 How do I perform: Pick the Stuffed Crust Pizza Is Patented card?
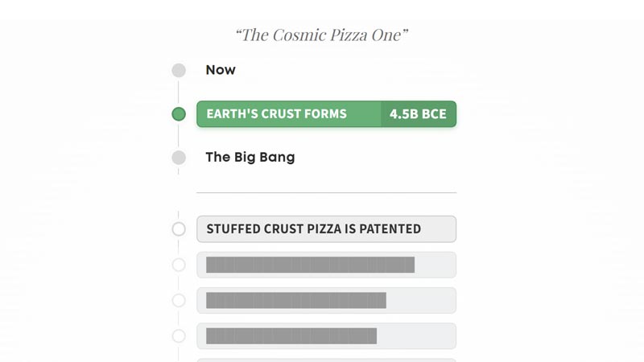pyautogui.click(x=326, y=229)
